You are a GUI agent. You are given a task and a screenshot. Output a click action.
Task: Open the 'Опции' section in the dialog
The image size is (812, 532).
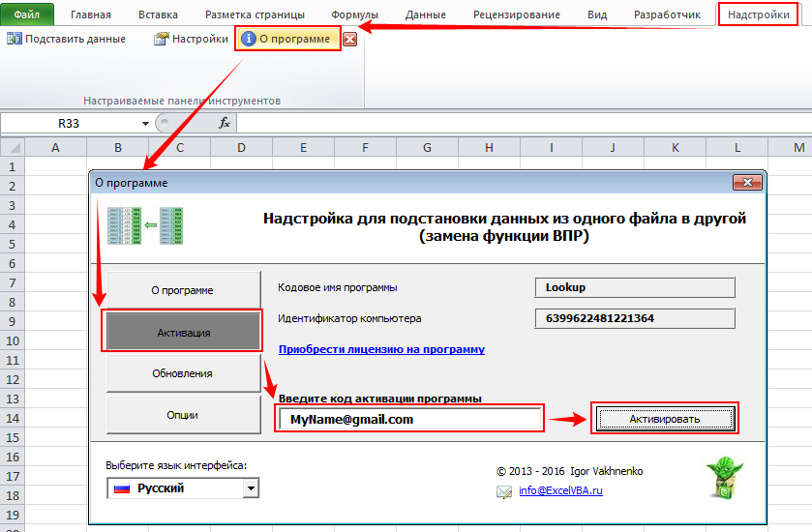[183, 415]
